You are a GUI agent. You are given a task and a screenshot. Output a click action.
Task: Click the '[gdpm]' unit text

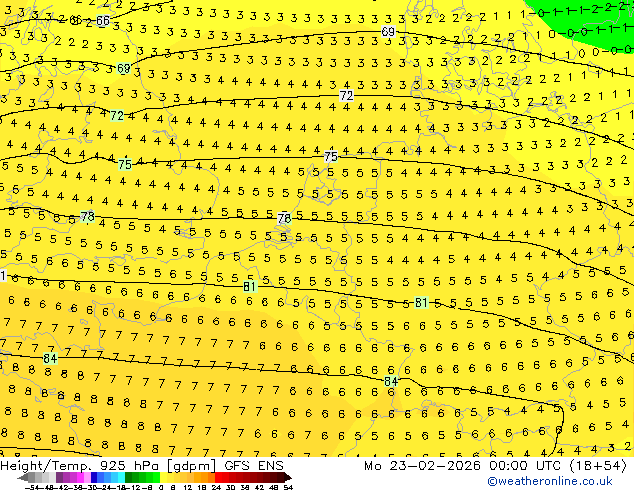[x=192, y=466]
